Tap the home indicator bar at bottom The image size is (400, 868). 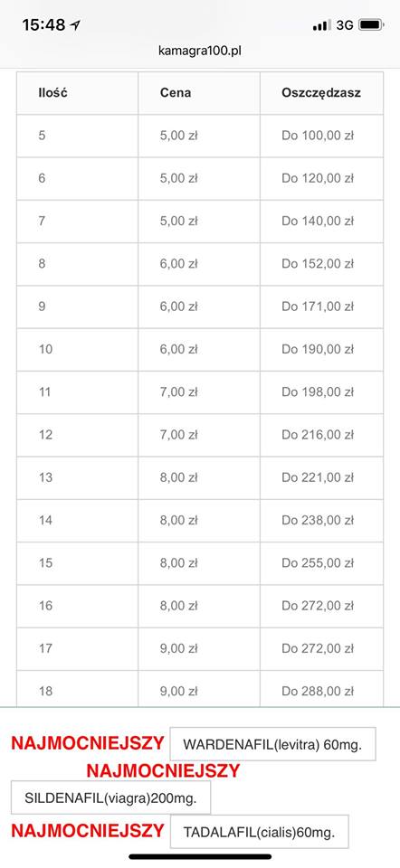(200, 857)
